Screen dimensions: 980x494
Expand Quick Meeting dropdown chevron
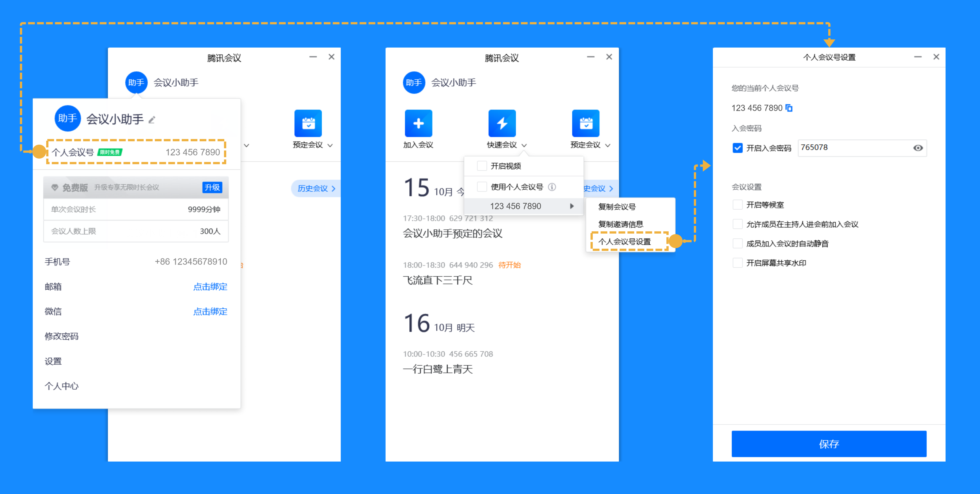coord(524,145)
